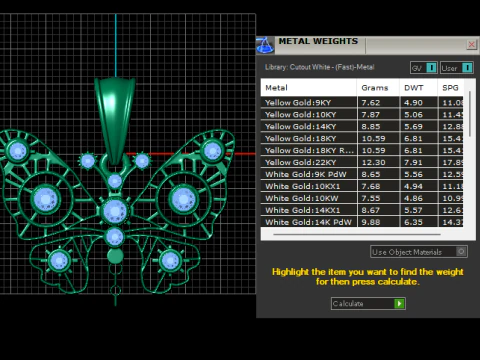The image size is (480, 360).
Task: Select the pendant bail in viewport
Action: 115,120
